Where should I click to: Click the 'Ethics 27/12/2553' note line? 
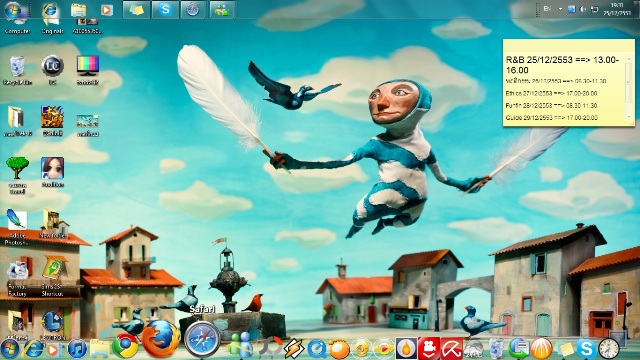[551, 93]
